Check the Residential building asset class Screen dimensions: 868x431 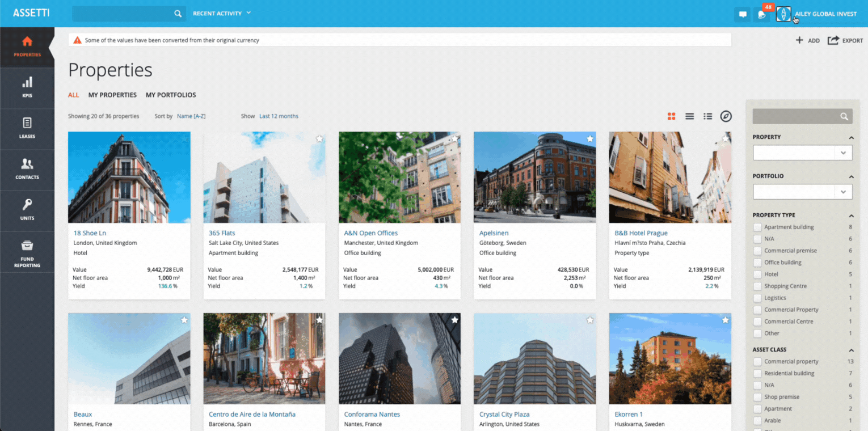[757, 373]
